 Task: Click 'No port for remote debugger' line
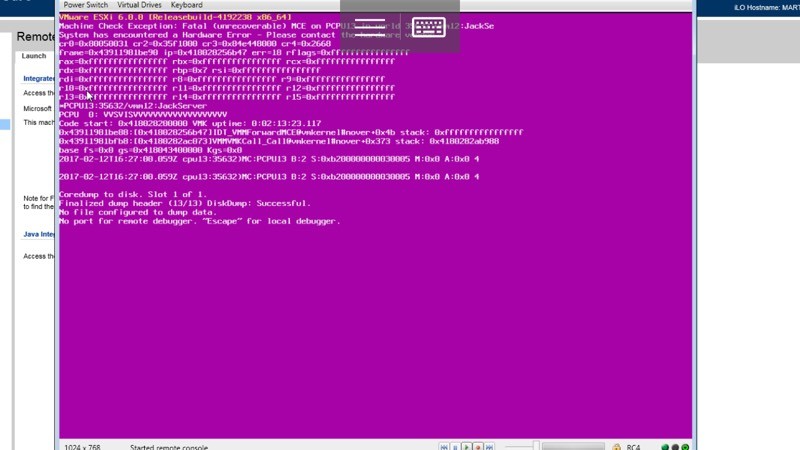(199, 221)
